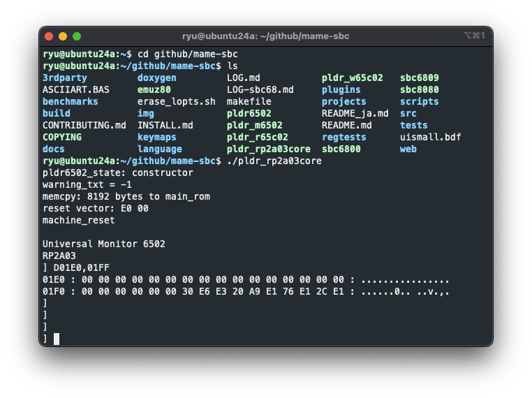Maximize the terminal with green button
Image resolution: width=532 pixels, height=398 pixels.
pyautogui.click(x=77, y=36)
